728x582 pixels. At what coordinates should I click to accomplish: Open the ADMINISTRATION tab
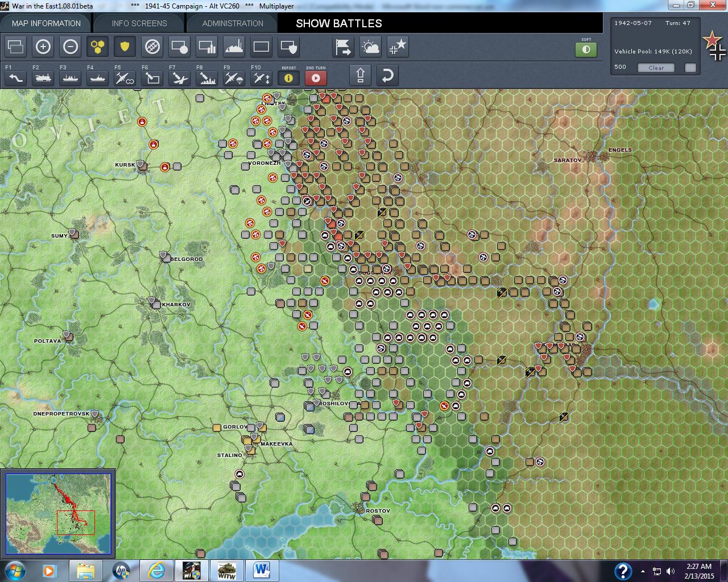pos(233,23)
